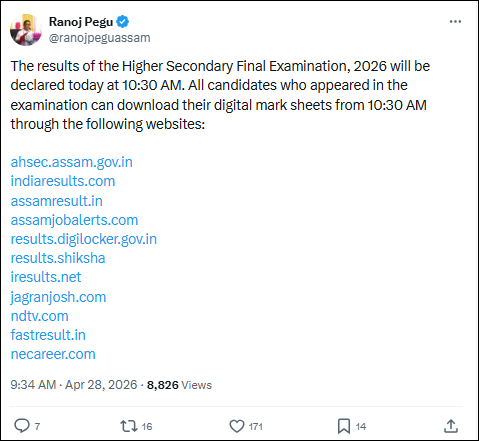
Task: Open the results.digilocker.gov.in link
Action: tap(84, 239)
